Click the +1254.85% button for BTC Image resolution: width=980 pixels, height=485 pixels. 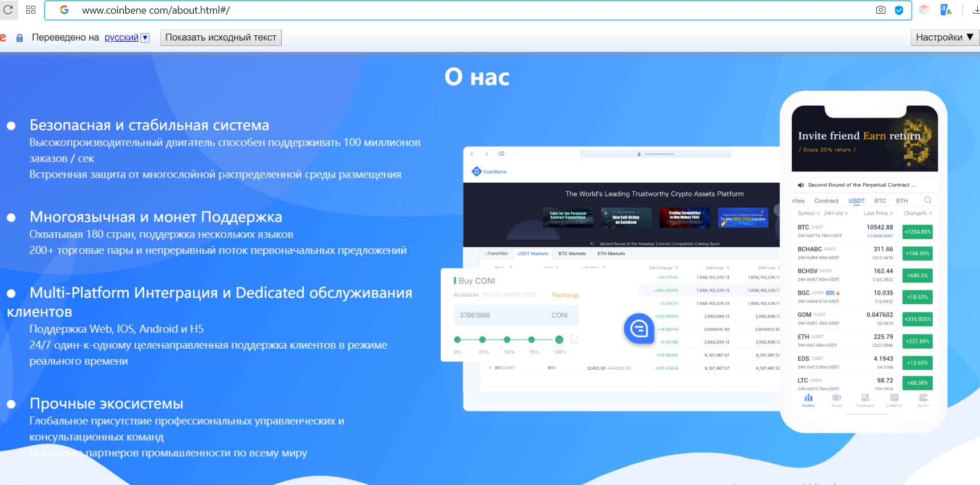coord(917,232)
